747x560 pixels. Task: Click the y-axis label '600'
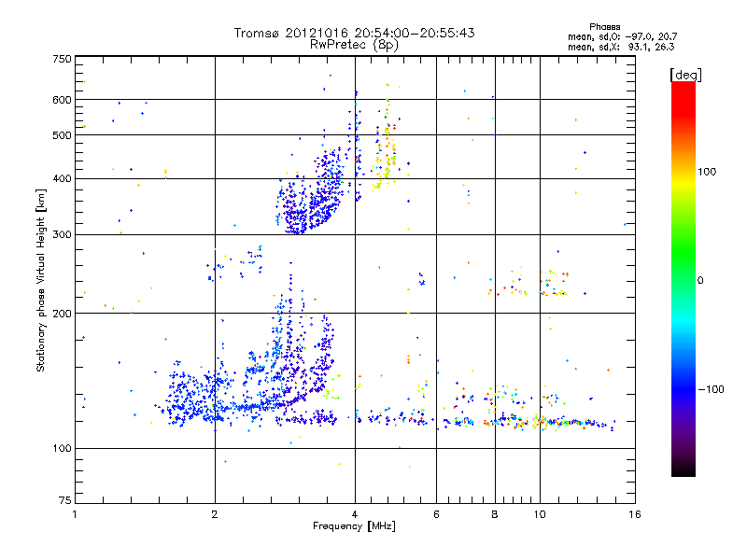(62, 100)
